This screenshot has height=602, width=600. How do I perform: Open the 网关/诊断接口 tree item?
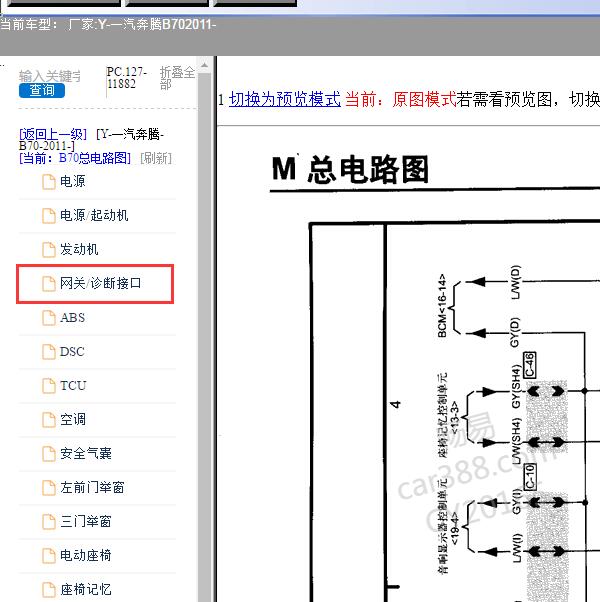point(101,283)
